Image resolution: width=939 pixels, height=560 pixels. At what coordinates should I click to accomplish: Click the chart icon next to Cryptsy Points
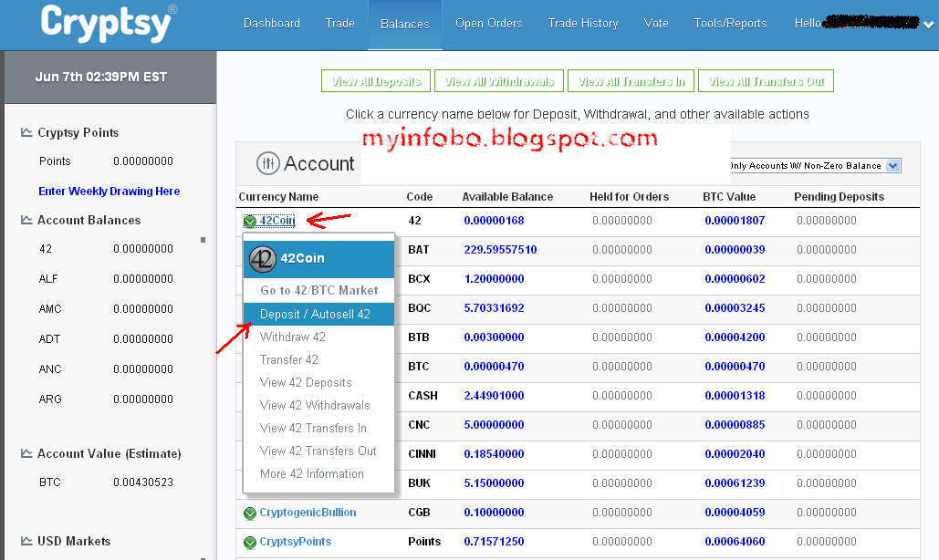(26, 132)
